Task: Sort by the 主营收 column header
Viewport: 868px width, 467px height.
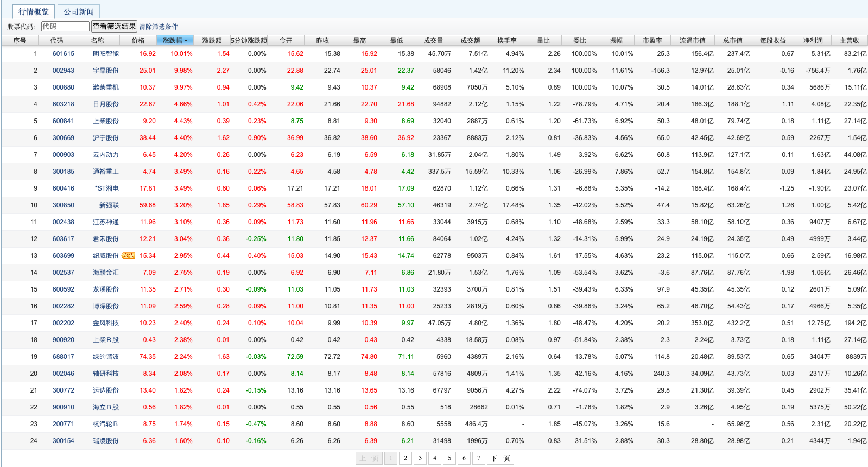Action: [850, 41]
